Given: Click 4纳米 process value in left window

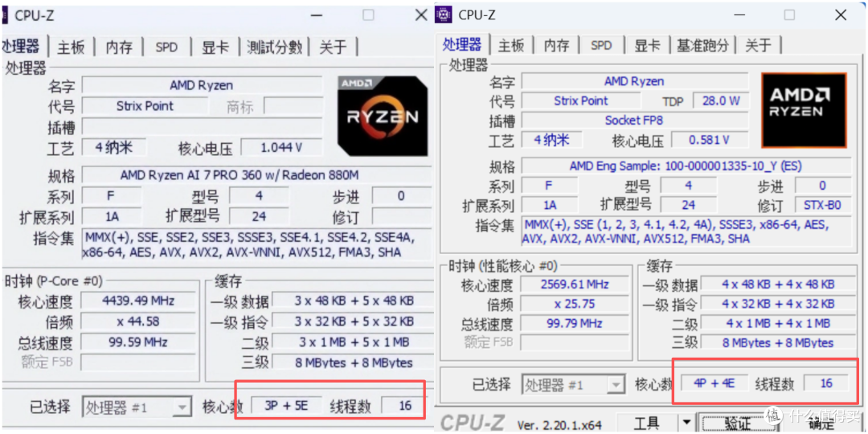Looking at the screenshot, I should (x=115, y=147).
